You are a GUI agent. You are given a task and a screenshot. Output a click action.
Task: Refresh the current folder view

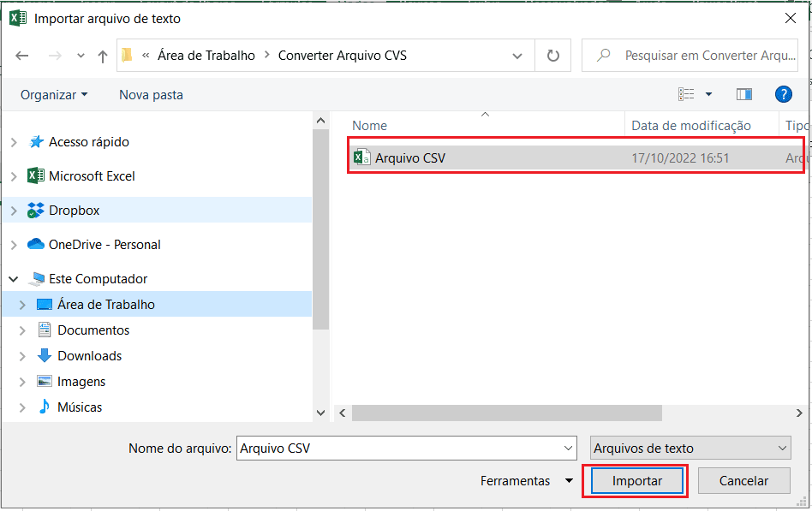553,56
